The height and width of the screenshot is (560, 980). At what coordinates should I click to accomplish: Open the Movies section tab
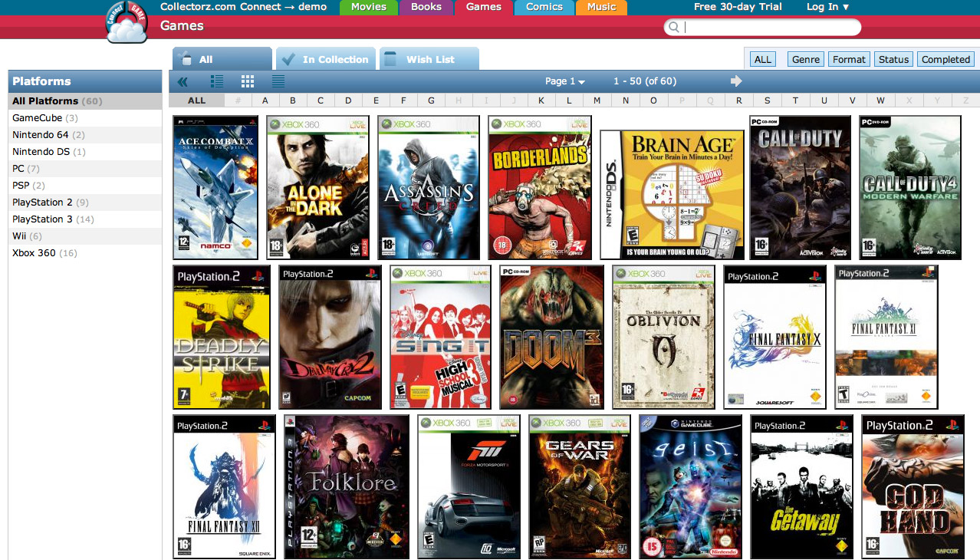pyautogui.click(x=368, y=7)
